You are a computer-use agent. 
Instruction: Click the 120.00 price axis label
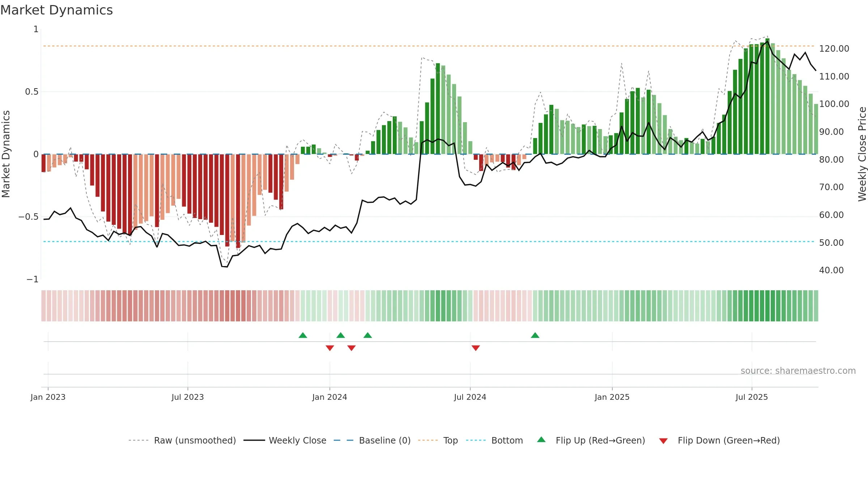834,48
